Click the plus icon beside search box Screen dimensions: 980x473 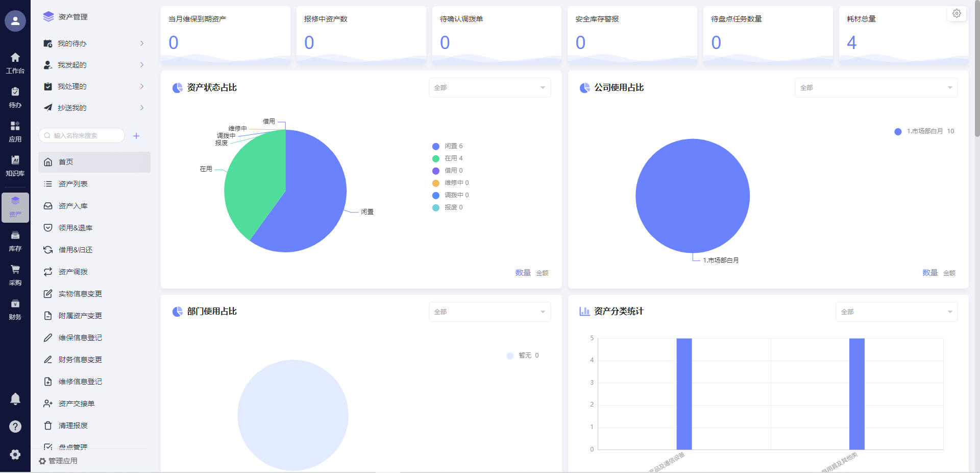coord(136,136)
